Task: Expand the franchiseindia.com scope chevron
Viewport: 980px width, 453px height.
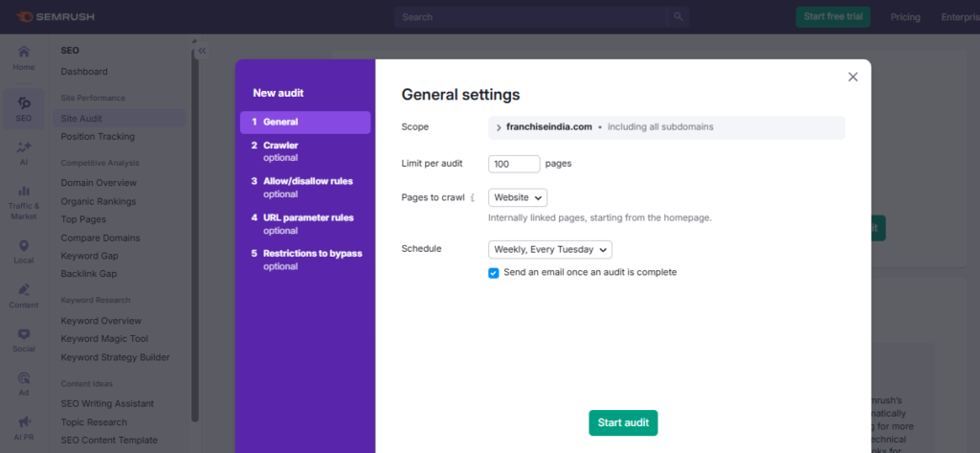Action: coord(499,127)
